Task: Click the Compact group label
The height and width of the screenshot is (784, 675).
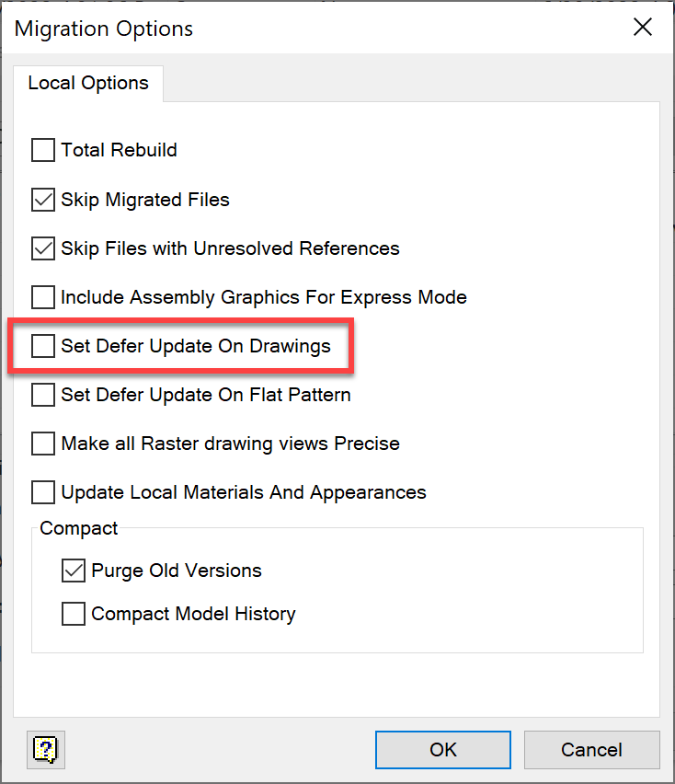Action: [79, 529]
